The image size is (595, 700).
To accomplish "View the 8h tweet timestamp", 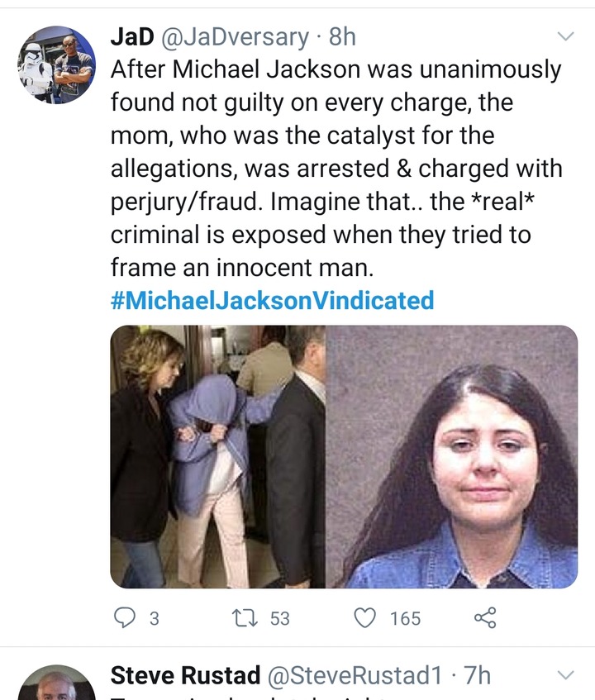I will click(x=342, y=36).
